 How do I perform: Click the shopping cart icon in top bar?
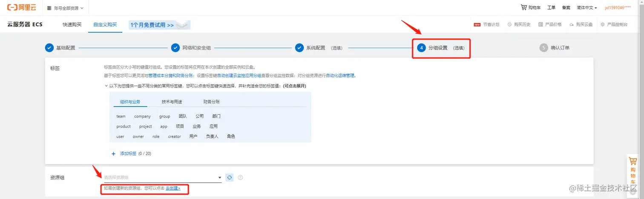coord(524,7)
